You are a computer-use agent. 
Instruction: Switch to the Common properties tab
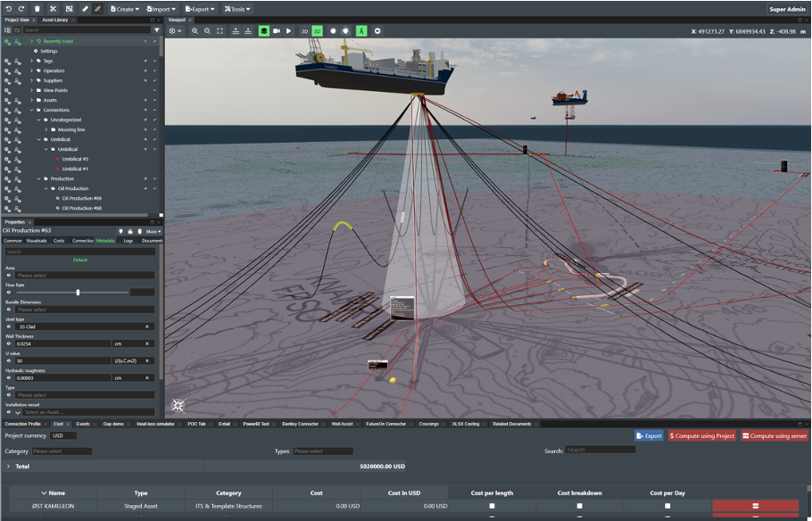click(13, 241)
